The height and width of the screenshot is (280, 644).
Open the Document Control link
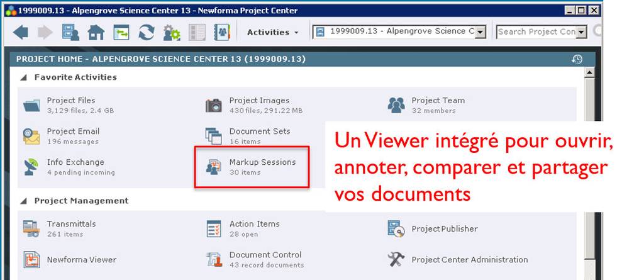(265, 254)
